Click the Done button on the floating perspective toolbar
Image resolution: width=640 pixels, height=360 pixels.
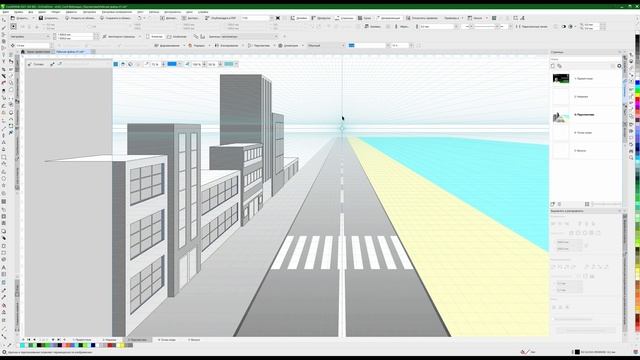(x=36, y=64)
